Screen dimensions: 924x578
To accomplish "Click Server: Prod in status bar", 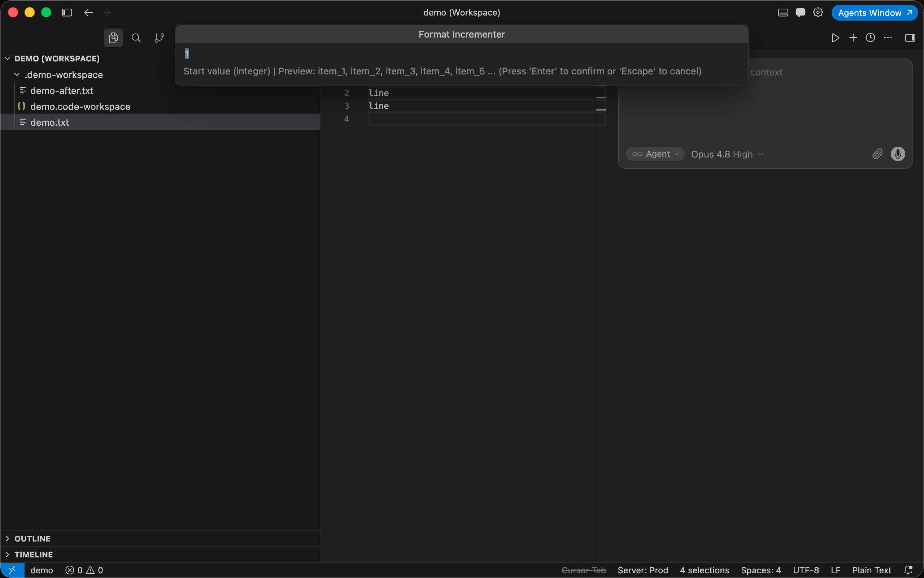I will (x=643, y=570).
